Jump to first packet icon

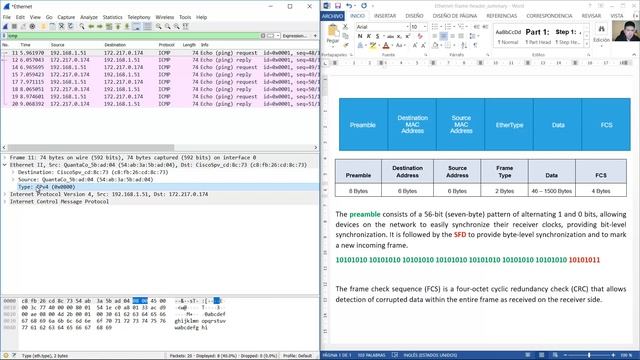point(118,26)
